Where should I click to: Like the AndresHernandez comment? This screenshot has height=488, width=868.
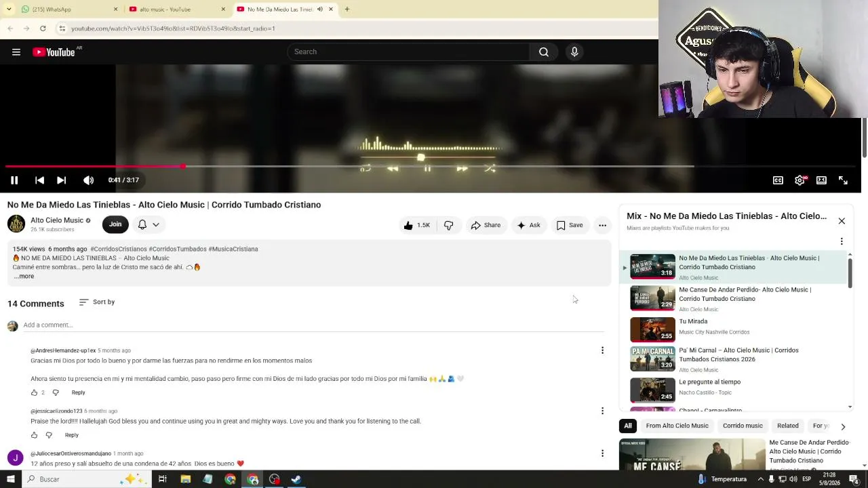pyautogui.click(x=34, y=393)
